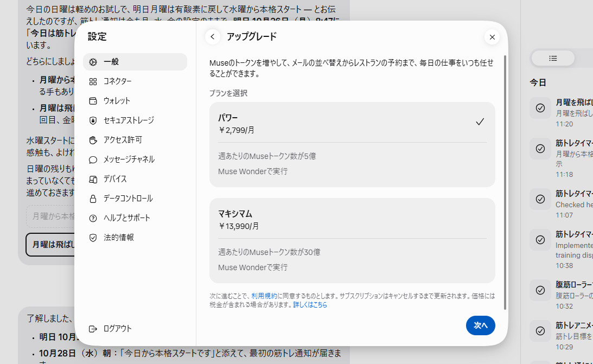The height and width of the screenshot is (364, 593).
Task: Open the アクセス許可 settings section
Action: click(x=135, y=140)
